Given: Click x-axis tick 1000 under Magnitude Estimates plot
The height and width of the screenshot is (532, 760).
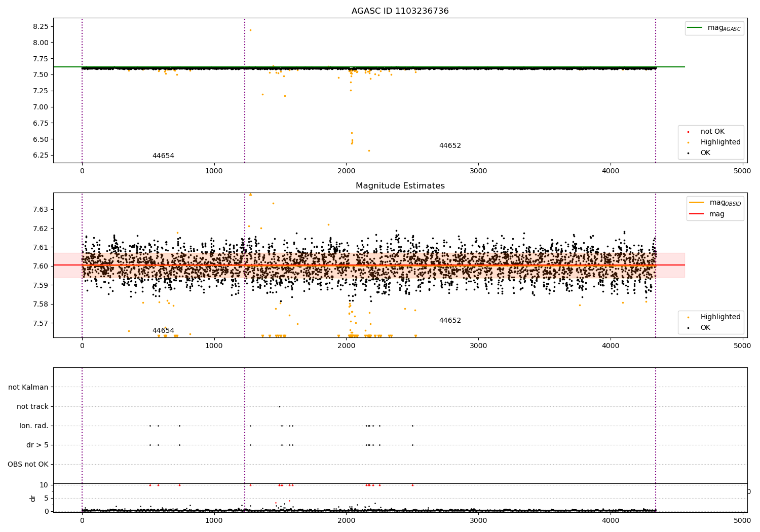Looking at the screenshot, I should point(214,346).
